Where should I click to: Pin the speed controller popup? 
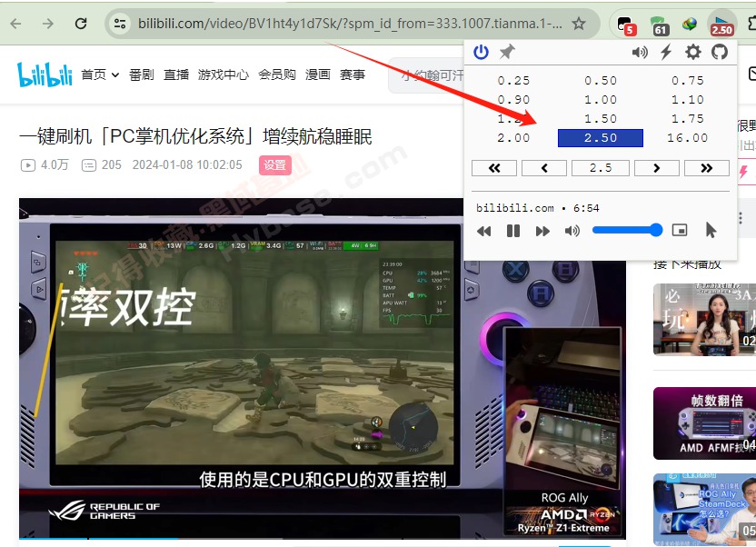507,52
